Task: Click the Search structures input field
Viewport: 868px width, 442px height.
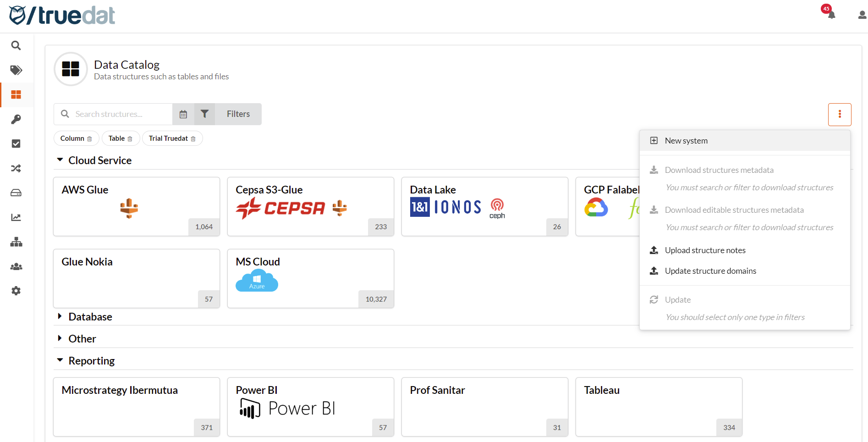Action: tap(121, 114)
